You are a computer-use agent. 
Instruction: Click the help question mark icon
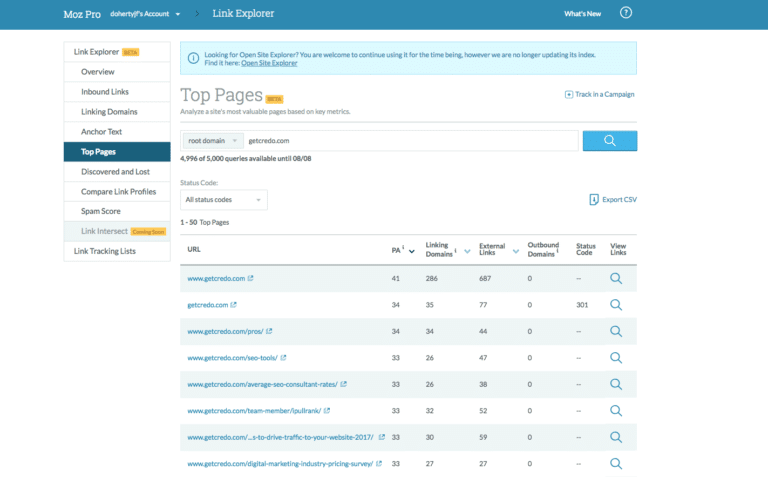coord(625,13)
